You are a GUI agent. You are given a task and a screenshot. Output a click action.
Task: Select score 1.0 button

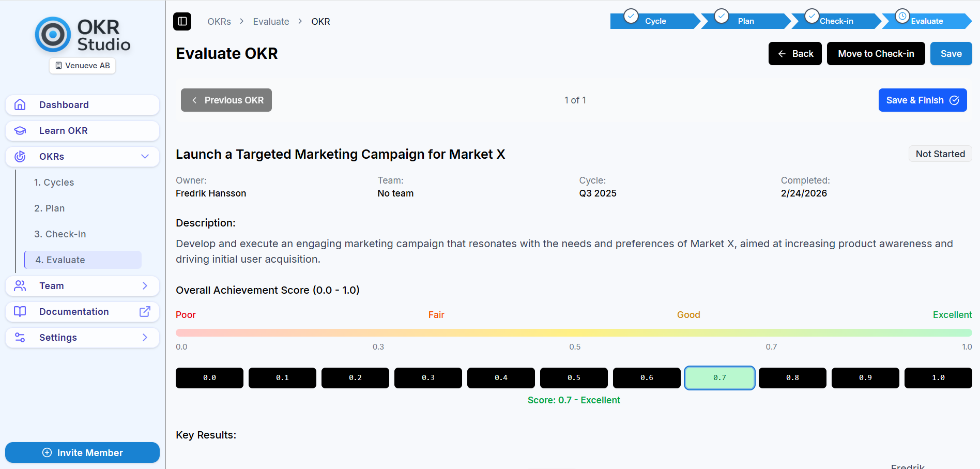click(x=938, y=378)
